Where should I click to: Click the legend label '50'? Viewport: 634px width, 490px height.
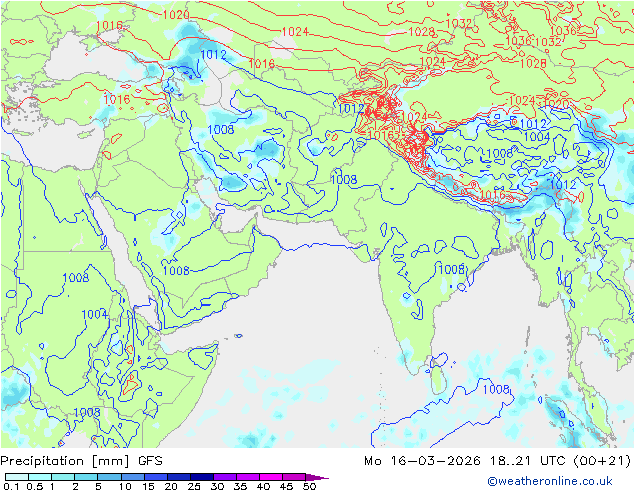[309, 486]
